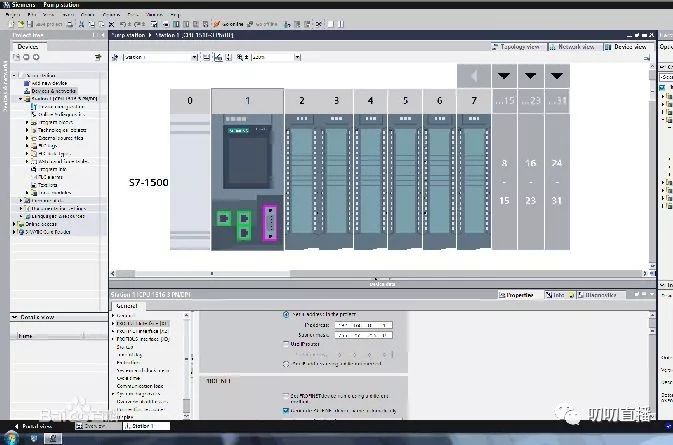
Task: Click the Open project icon in toolbar
Action: [x=20, y=24]
